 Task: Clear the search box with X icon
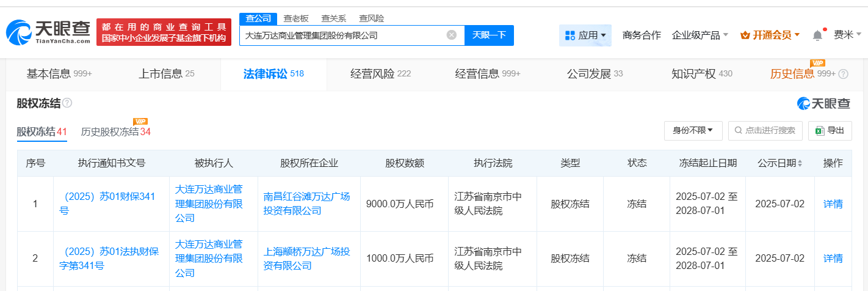(x=451, y=35)
